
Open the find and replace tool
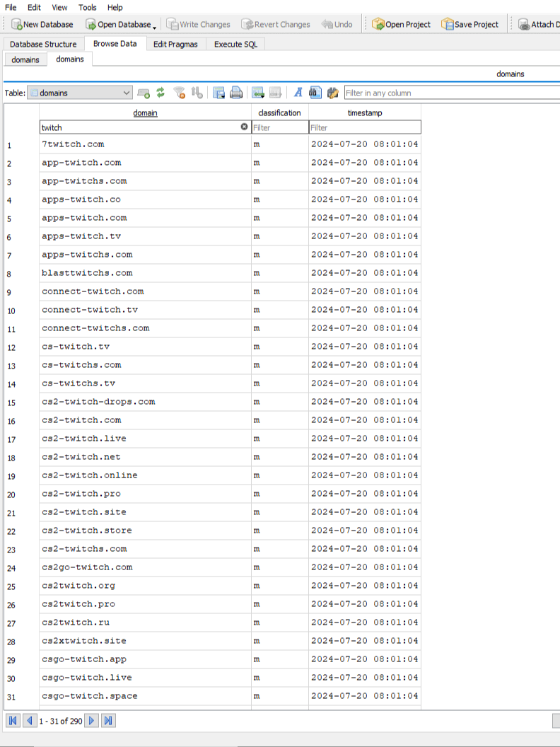332,93
